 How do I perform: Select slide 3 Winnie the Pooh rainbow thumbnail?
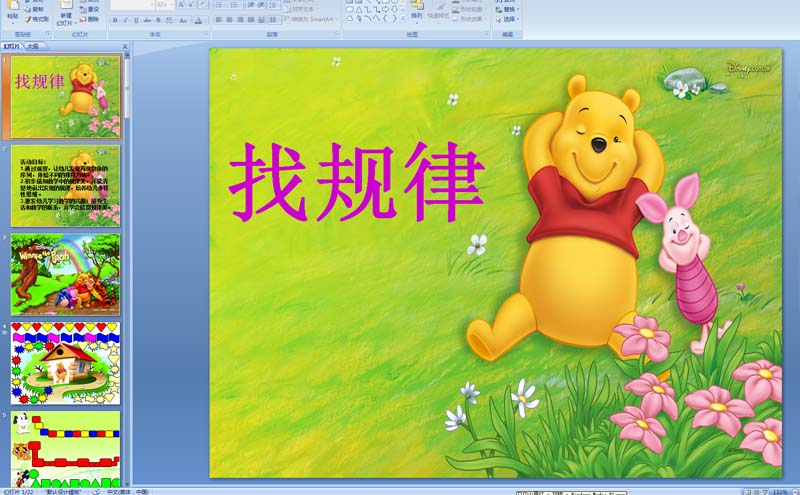(66, 275)
